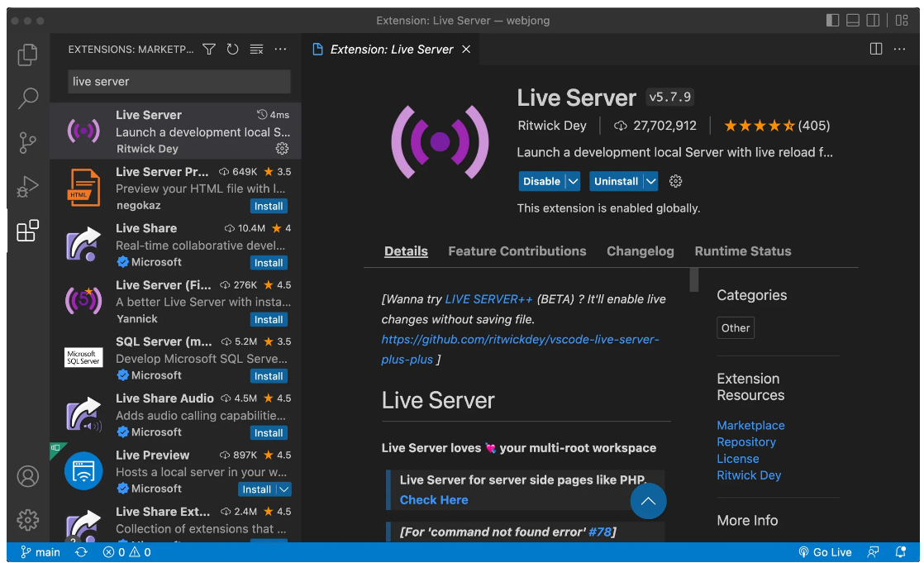The height and width of the screenshot is (563, 924).
Task: Open settings gear beside Uninstall button
Action: [x=676, y=181]
